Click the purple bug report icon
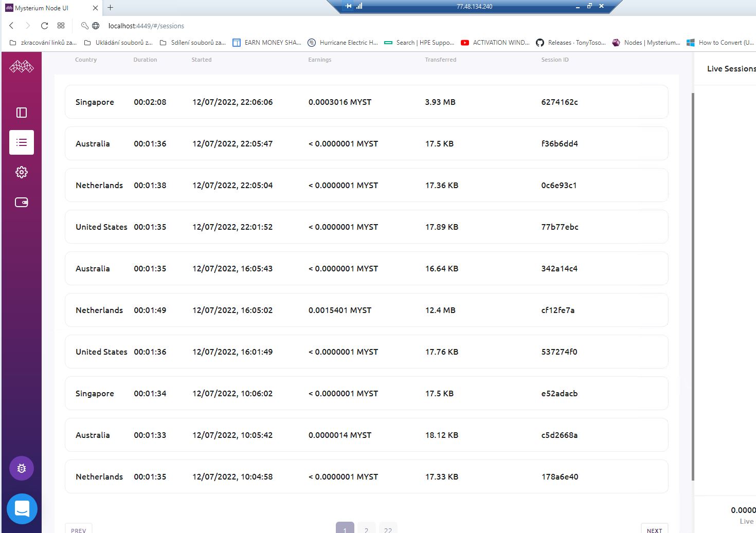 tap(22, 468)
